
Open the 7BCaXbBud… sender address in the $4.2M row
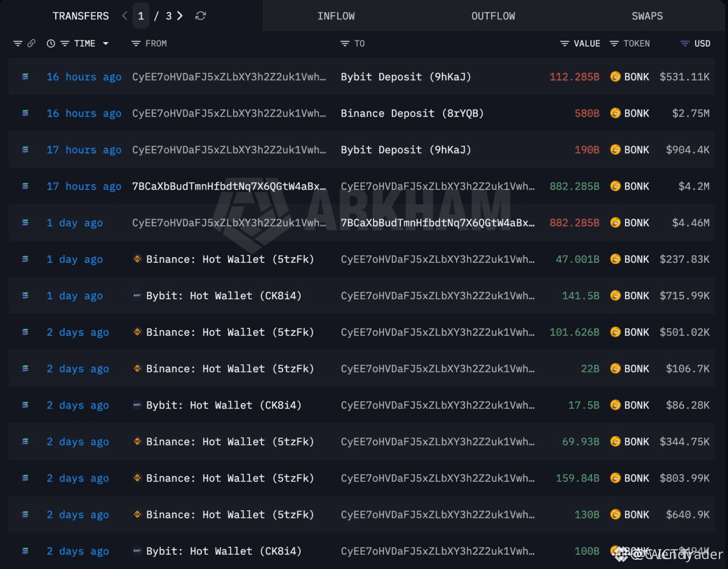(x=229, y=186)
